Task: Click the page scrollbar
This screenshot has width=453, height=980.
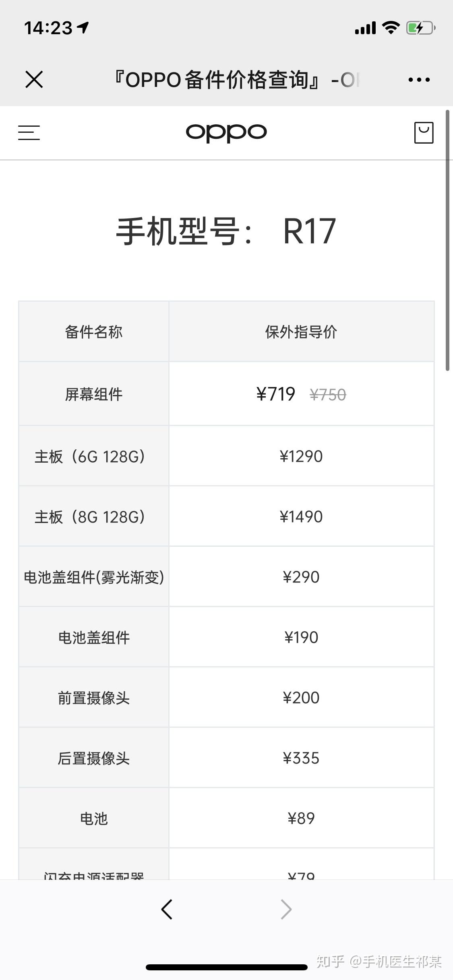Action: tap(447, 241)
